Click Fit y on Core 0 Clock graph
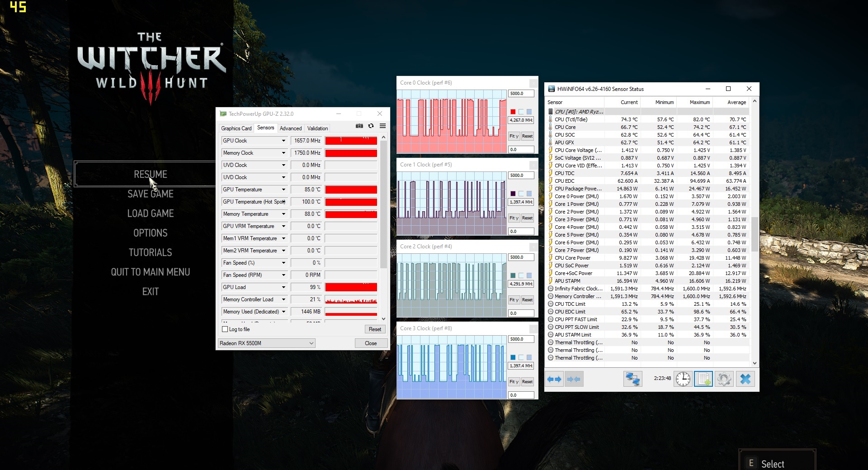Image resolution: width=868 pixels, height=470 pixels. pyautogui.click(x=514, y=136)
